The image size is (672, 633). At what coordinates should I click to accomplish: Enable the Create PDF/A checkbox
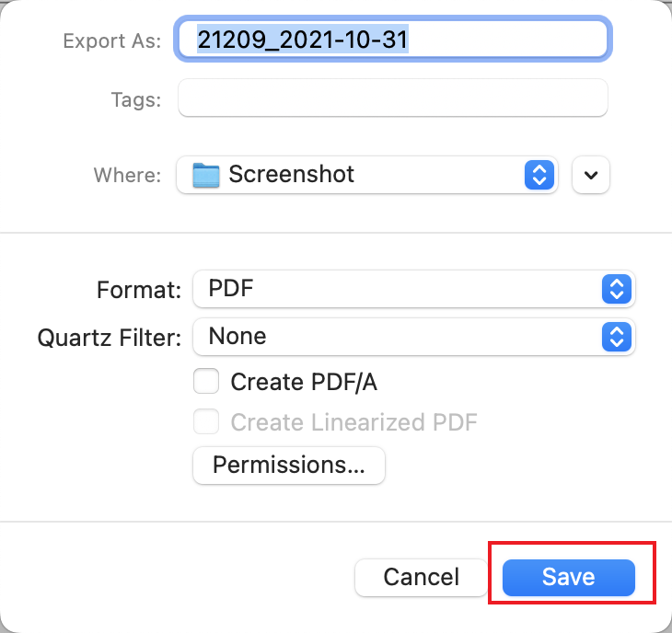pos(206,381)
